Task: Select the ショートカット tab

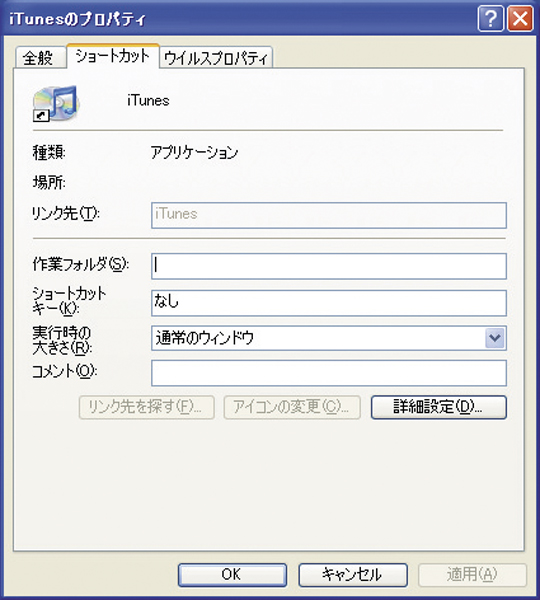Action: click(x=113, y=56)
